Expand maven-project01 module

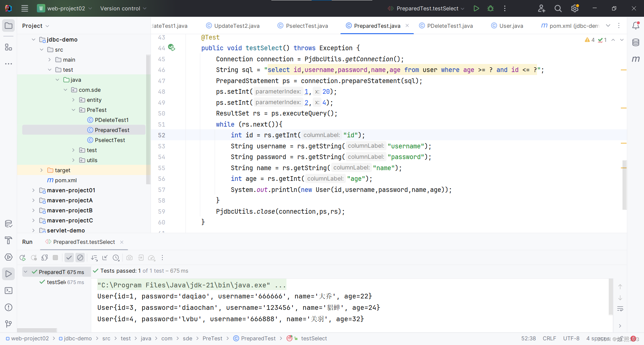tap(33, 190)
